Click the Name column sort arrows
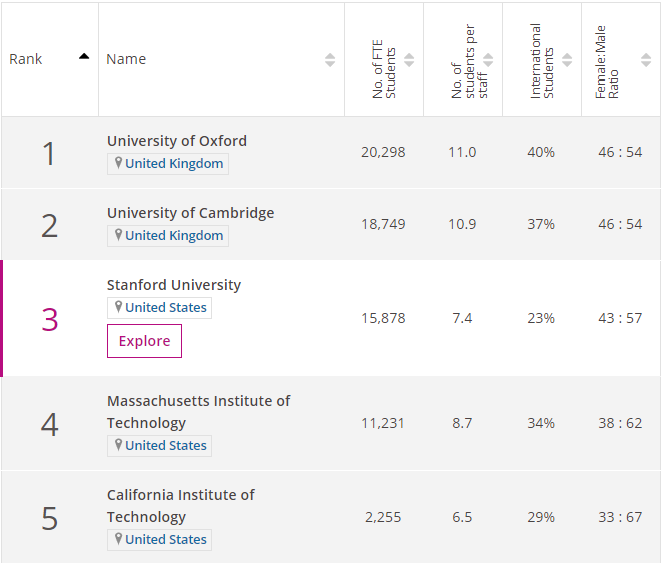The height and width of the screenshot is (563, 662). (330, 60)
